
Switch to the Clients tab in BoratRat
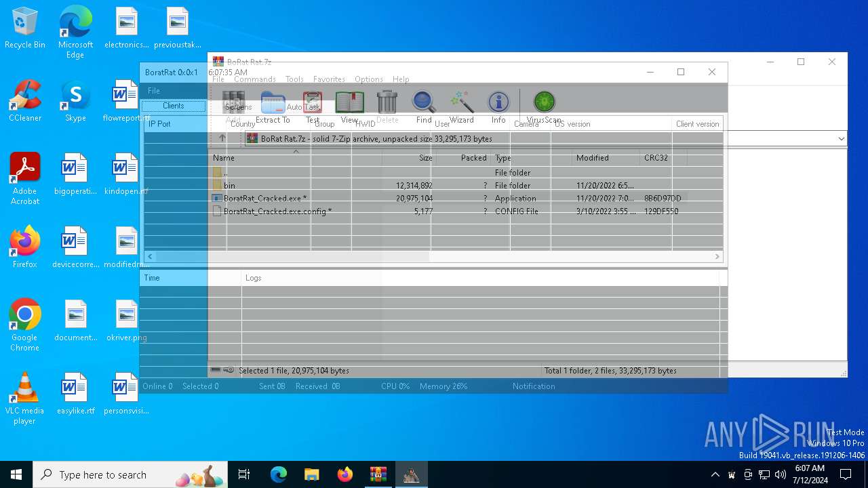[x=174, y=106]
